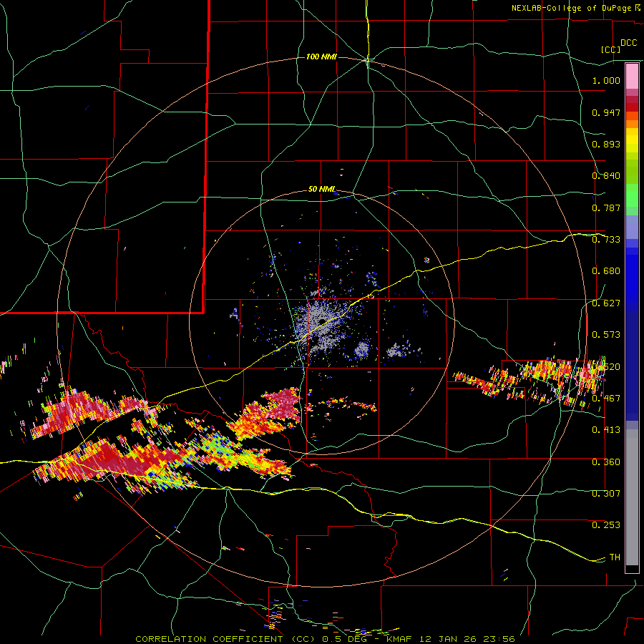Click the 0.573 colorbar value
Viewport: 644px width, 644px height.
point(606,335)
